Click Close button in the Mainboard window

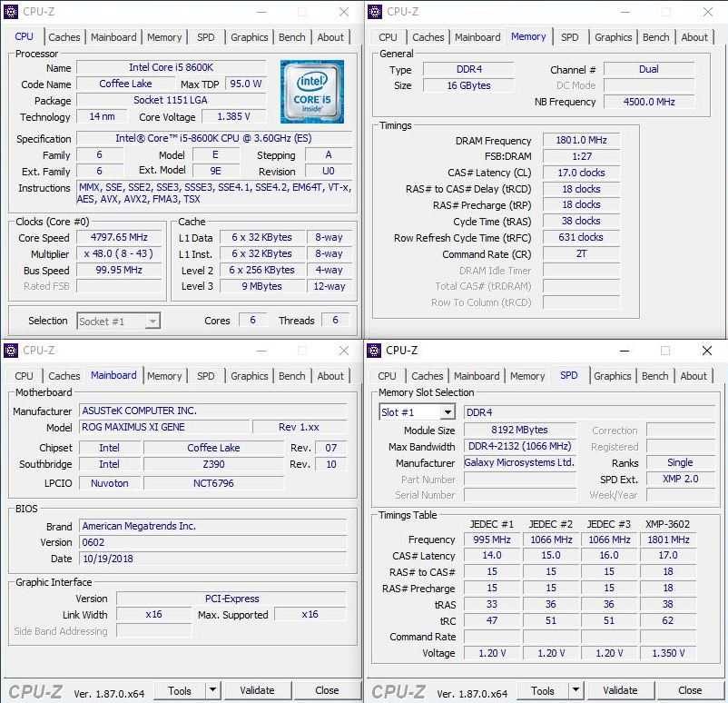(x=327, y=690)
